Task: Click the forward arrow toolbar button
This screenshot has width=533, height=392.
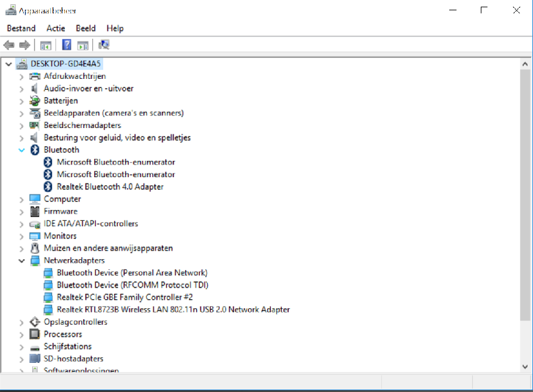Action: tap(25, 45)
